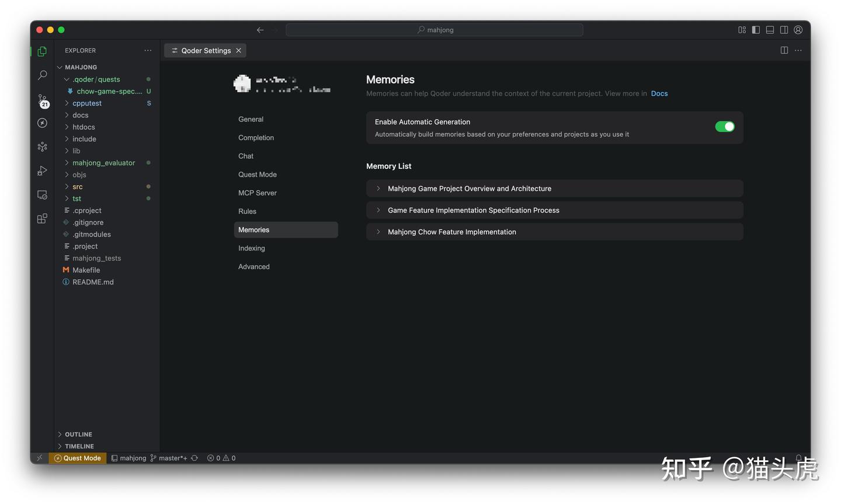Open Source Control view with 21 badge

click(x=42, y=100)
